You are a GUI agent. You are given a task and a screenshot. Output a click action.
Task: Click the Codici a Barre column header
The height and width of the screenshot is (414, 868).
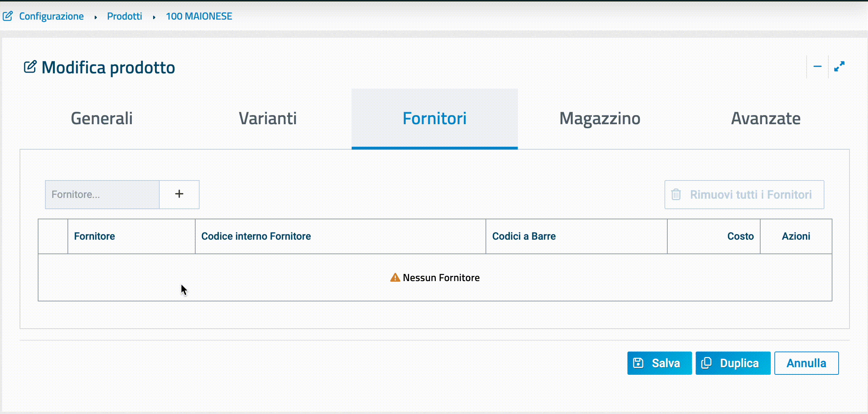pyautogui.click(x=576, y=236)
